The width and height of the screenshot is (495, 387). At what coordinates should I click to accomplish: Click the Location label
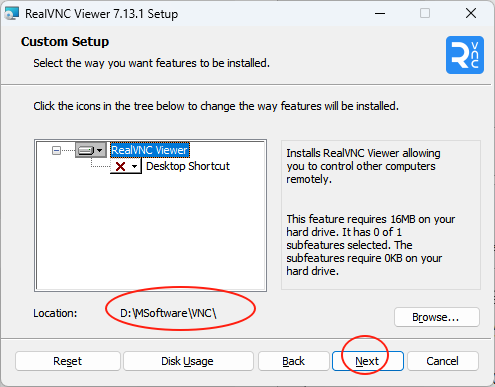pos(55,313)
